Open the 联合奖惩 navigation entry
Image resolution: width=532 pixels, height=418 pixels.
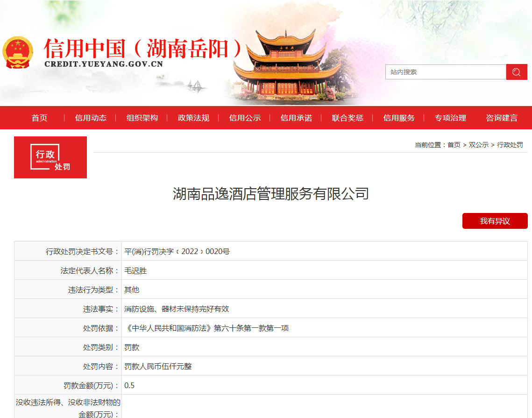tap(348, 118)
